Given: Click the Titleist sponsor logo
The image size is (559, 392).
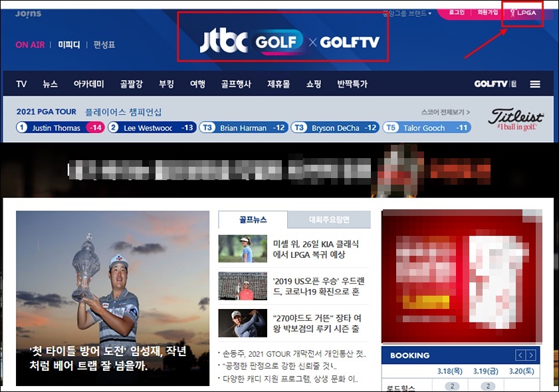Looking at the screenshot, I should coord(516,119).
